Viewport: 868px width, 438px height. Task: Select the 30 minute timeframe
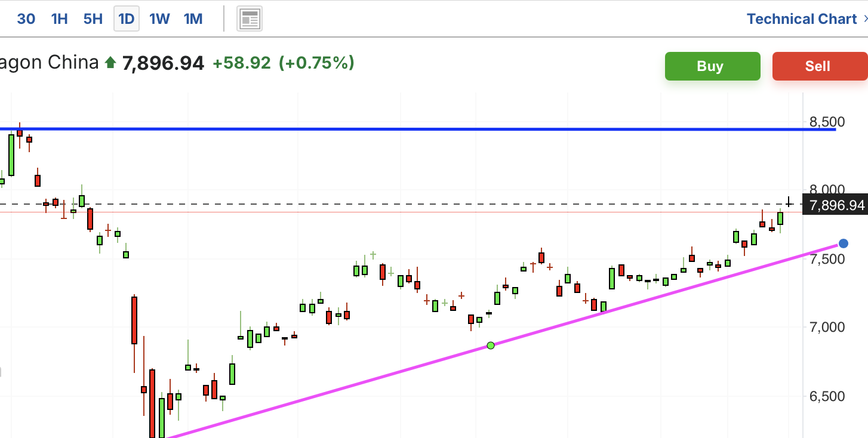tap(26, 19)
